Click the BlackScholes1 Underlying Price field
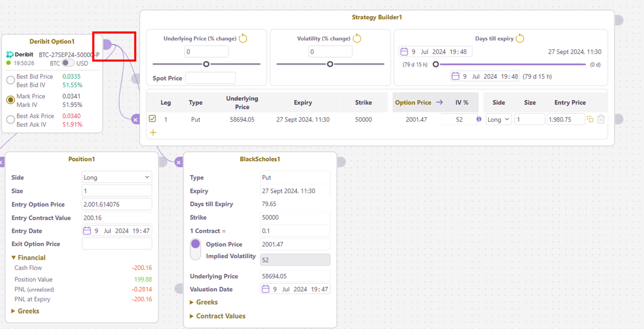This screenshot has width=644, height=329. point(295,276)
